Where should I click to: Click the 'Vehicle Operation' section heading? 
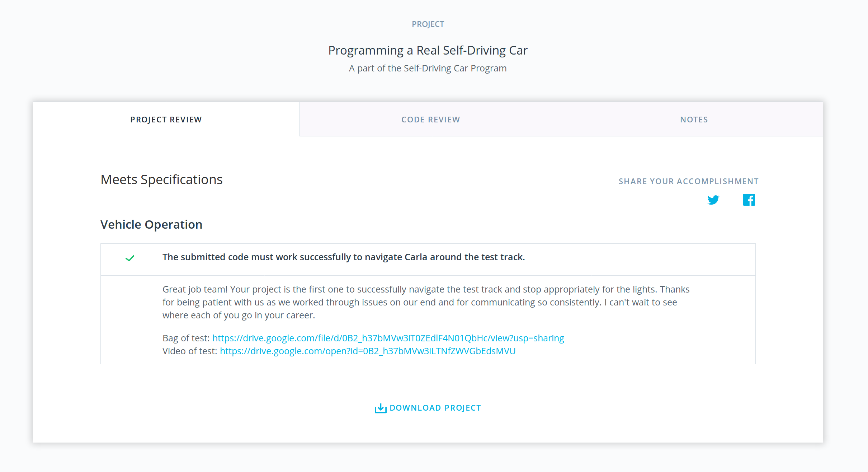tap(151, 224)
